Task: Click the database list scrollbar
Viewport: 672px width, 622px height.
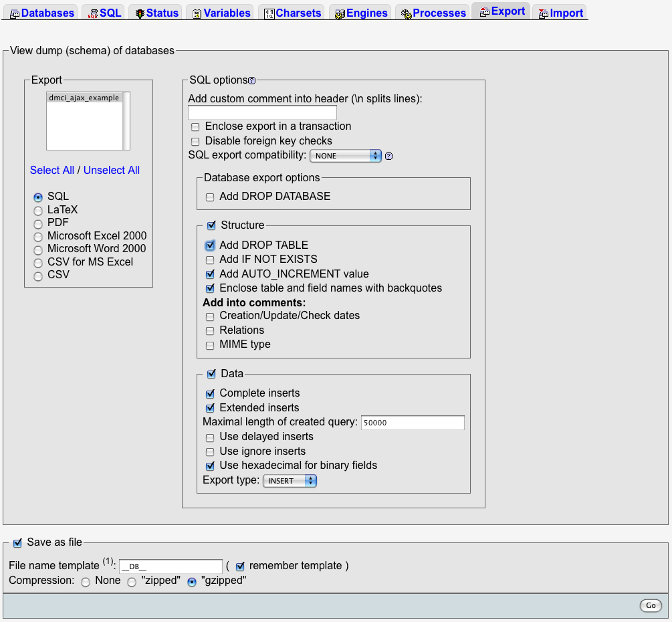Action: coord(126,121)
